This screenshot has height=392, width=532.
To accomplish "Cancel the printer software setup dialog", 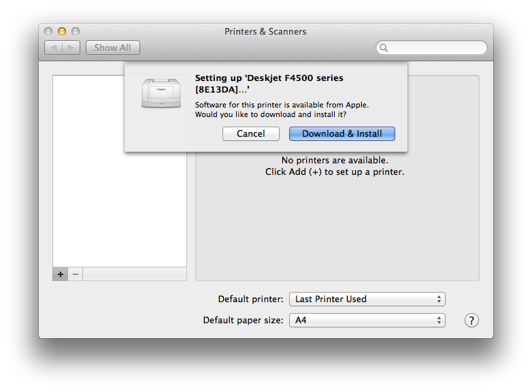I will coord(251,133).
